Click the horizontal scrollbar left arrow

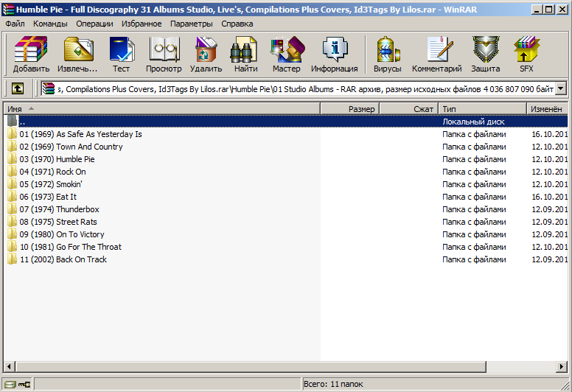pos(10,366)
